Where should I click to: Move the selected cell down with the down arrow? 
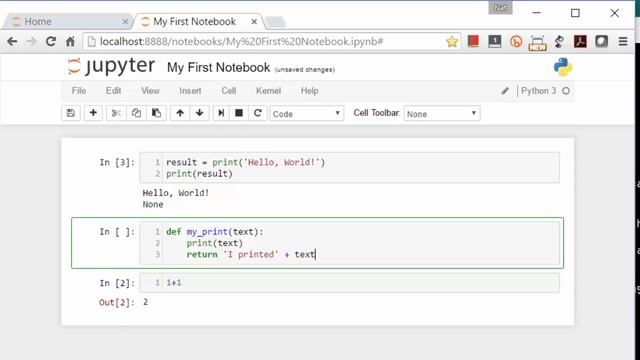click(x=200, y=113)
